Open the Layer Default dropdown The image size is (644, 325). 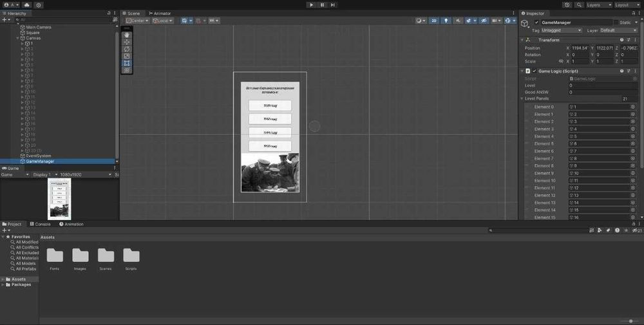point(618,30)
